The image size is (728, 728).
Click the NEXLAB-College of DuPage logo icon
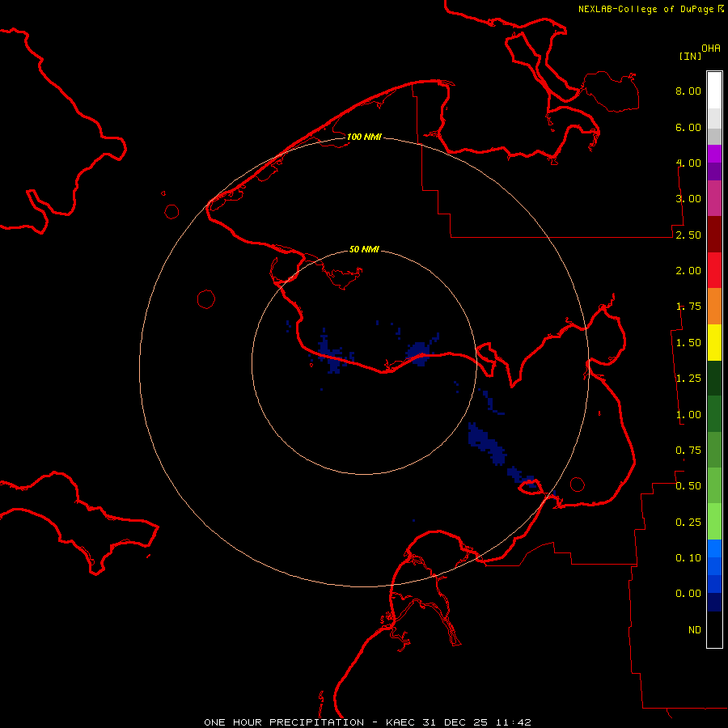point(722,8)
